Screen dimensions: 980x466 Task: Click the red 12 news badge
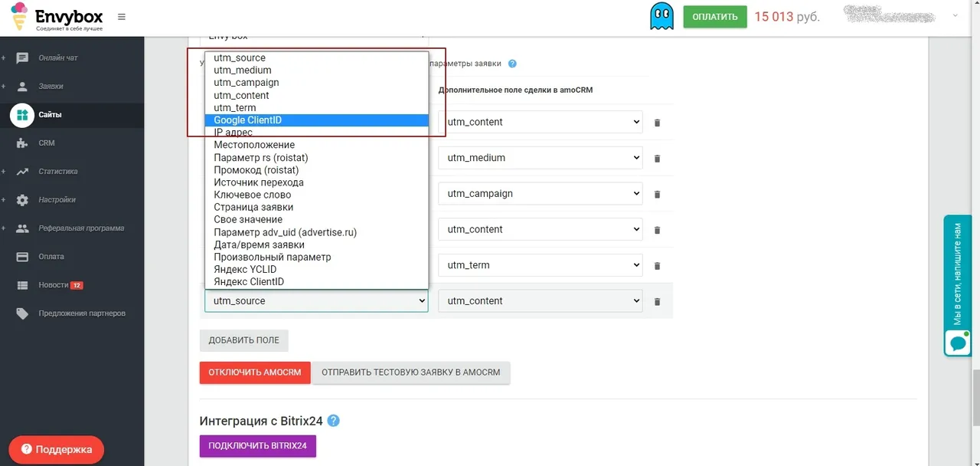pos(77,285)
